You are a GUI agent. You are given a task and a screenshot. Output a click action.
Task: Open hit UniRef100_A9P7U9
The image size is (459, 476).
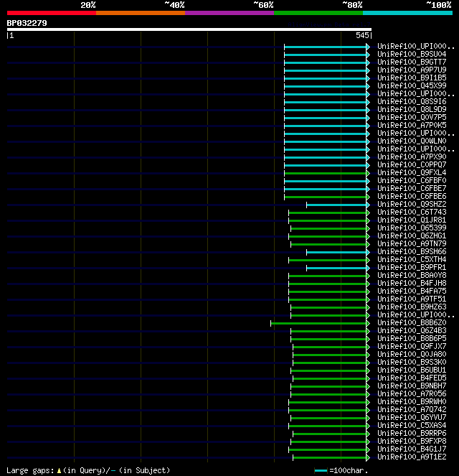click(412, 70)
